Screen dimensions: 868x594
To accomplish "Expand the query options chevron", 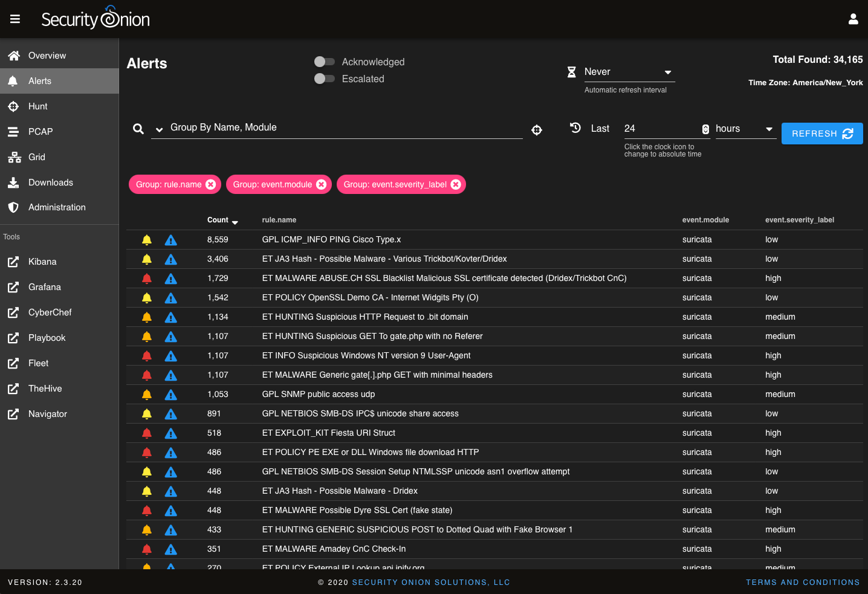I will [x=159, y=129].
